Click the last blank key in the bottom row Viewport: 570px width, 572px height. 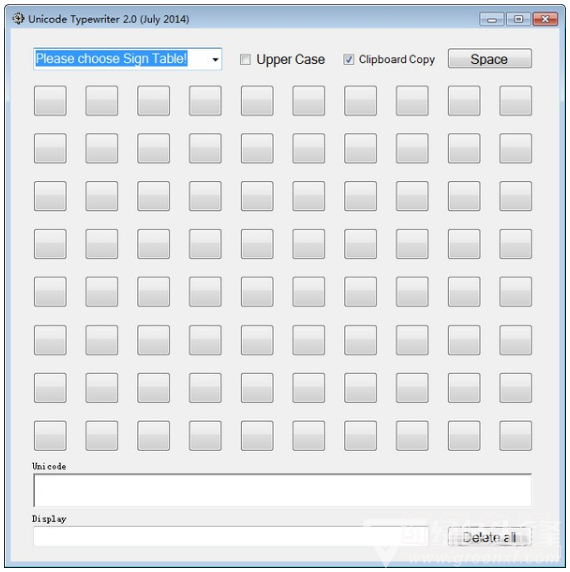coord(516,436)
